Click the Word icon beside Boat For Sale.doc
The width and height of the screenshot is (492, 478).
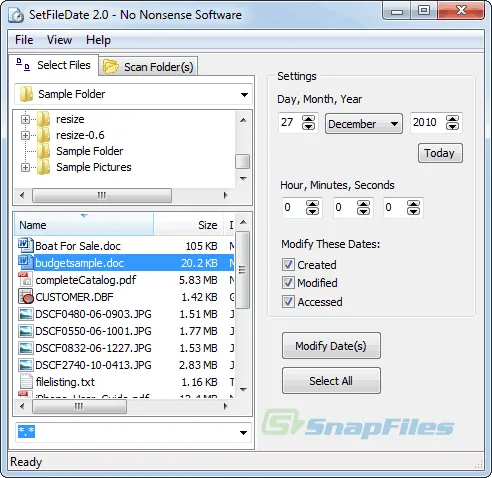click(25, 245)
